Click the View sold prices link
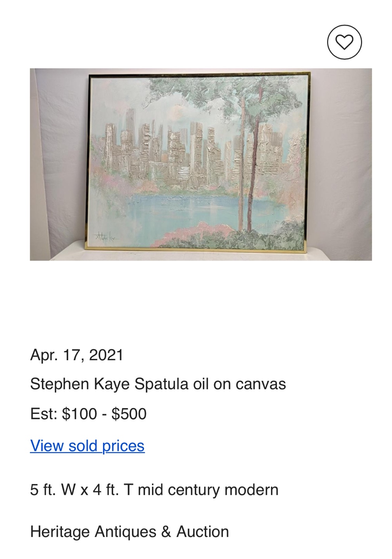Image resolution: width=392 pixels, height=559 pixels. (87, 446)
